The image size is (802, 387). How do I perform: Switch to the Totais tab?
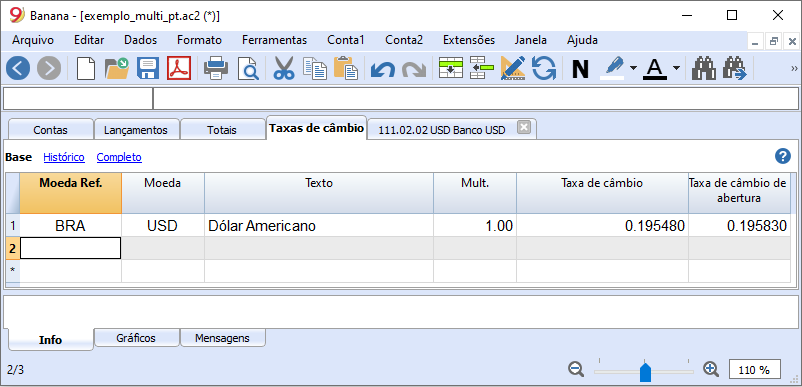[222, 130]
